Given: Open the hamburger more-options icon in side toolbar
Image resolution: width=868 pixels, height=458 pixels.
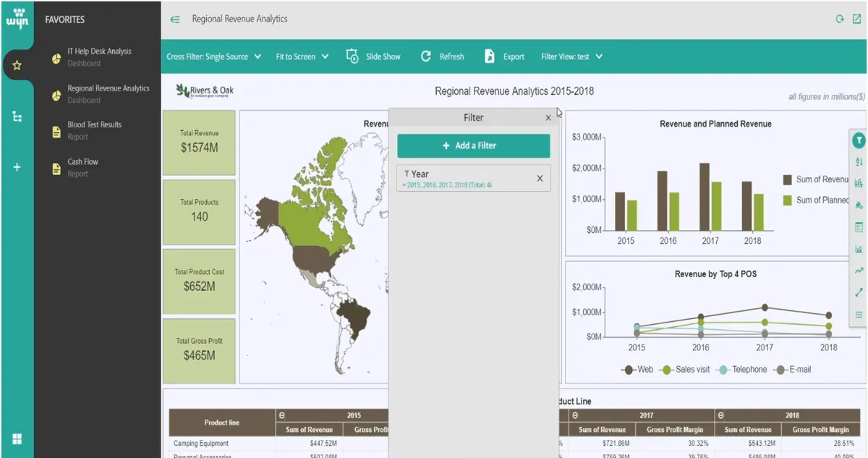Looking at the screenshot, I should click(859, 315).
